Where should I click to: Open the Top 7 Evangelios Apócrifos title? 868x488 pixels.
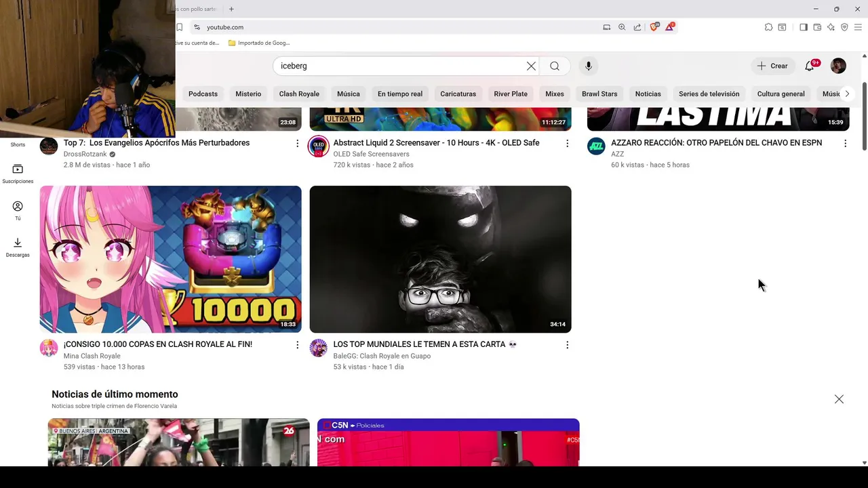click(x=157, y=143)
